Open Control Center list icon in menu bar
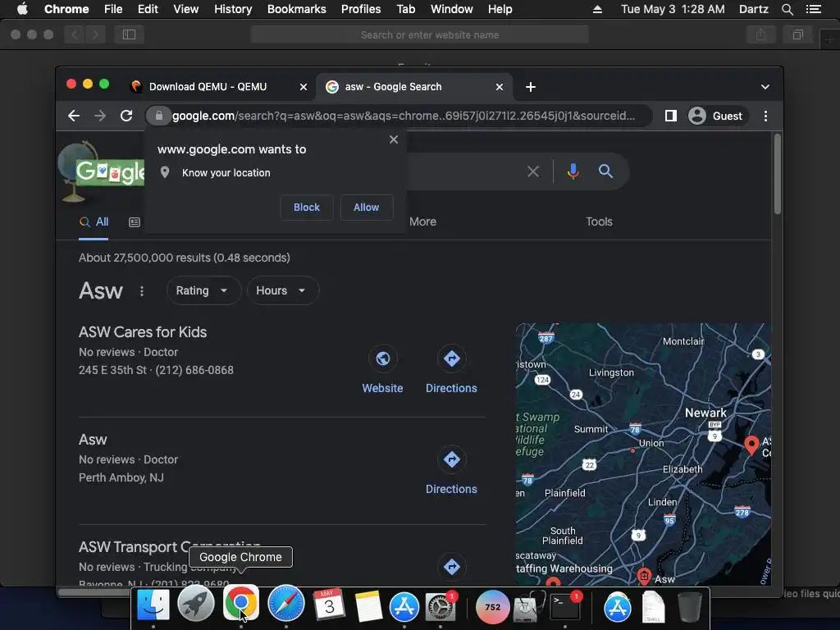 coord(814,9)
